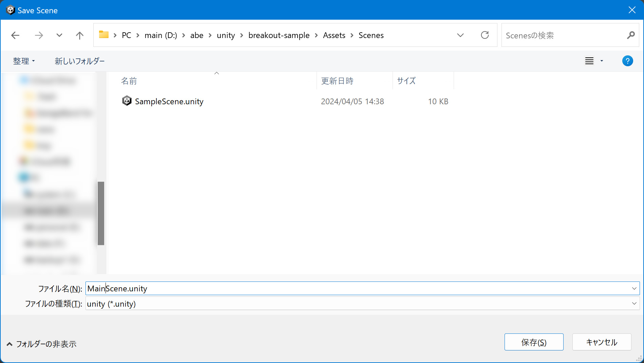Click the folder icon in address bar
The width and height of the screenshot is (644, 363).
(x=104, y=34)
